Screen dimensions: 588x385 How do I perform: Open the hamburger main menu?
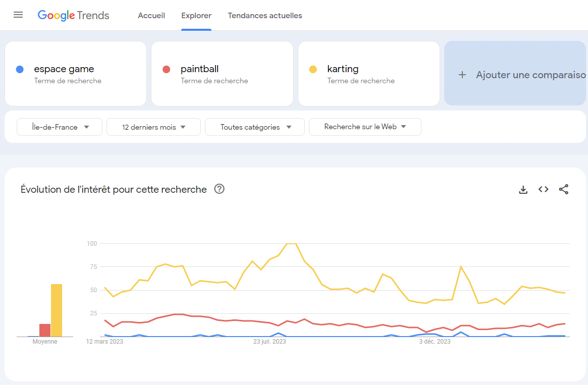tap(18, 15)
